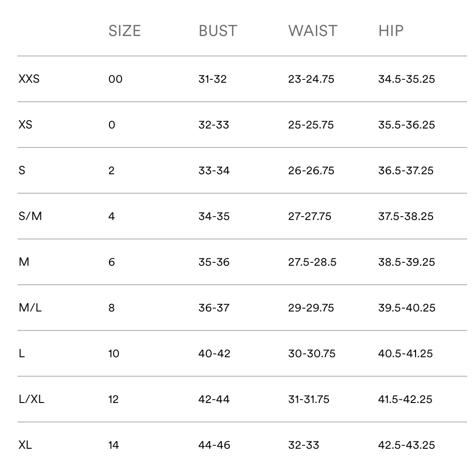Click hip measurement 39.5-40.25
This screenshot has height=476, width=473.
pos(406,308)
